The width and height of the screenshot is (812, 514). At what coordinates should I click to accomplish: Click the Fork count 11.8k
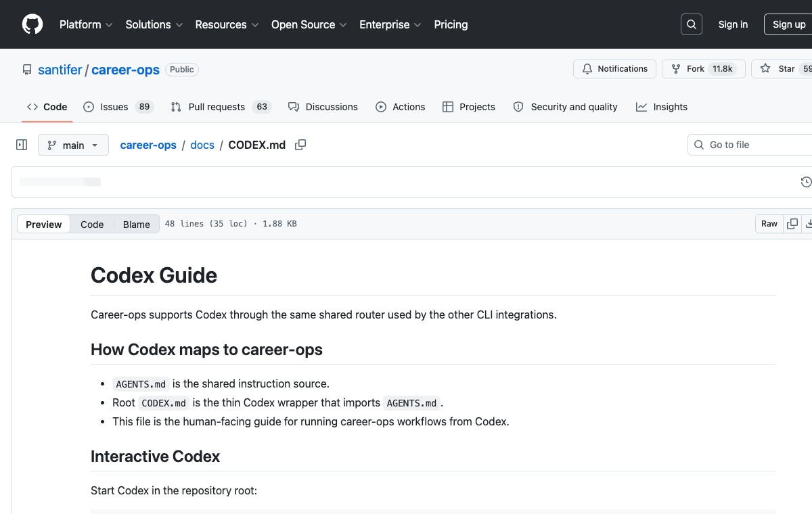723,69
